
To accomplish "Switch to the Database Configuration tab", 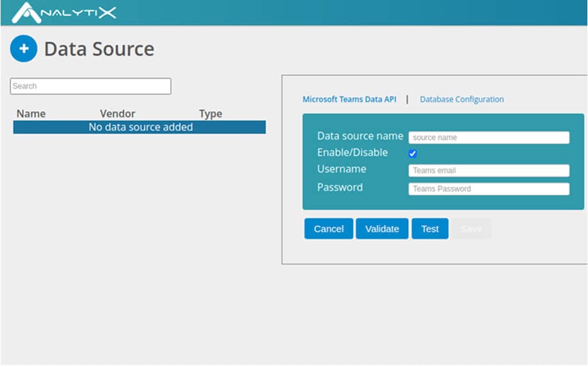I will [x=461, y=99].
